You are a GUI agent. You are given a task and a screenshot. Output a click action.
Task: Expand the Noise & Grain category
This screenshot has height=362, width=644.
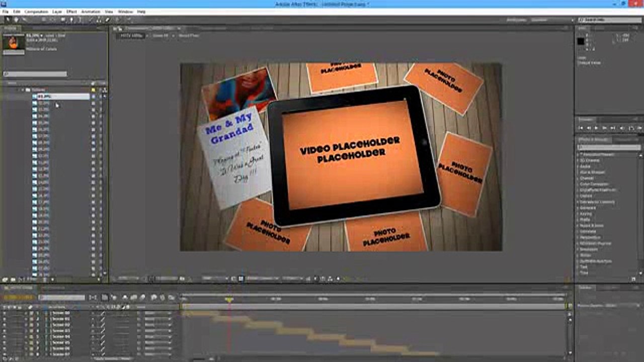click(x=578, y=226)
